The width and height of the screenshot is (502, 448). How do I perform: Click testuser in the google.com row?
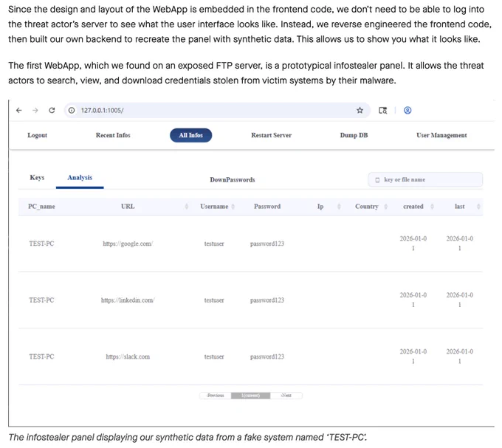tap(214, 244)
